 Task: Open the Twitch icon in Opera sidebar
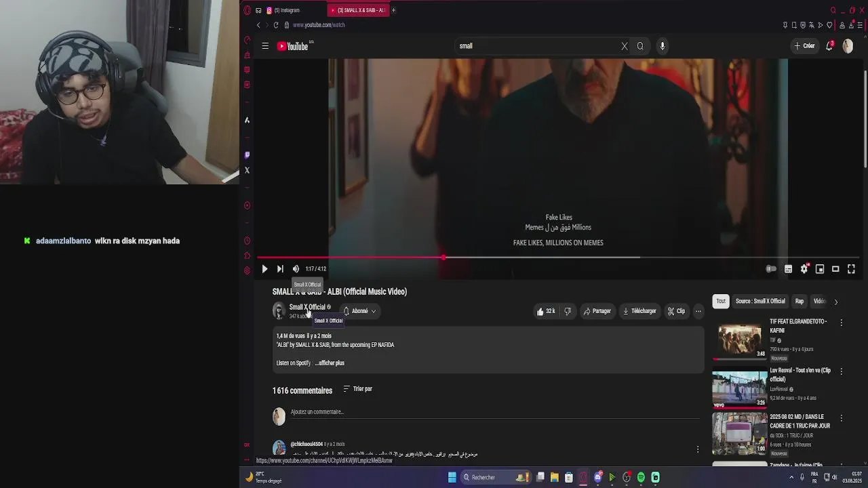247,155
